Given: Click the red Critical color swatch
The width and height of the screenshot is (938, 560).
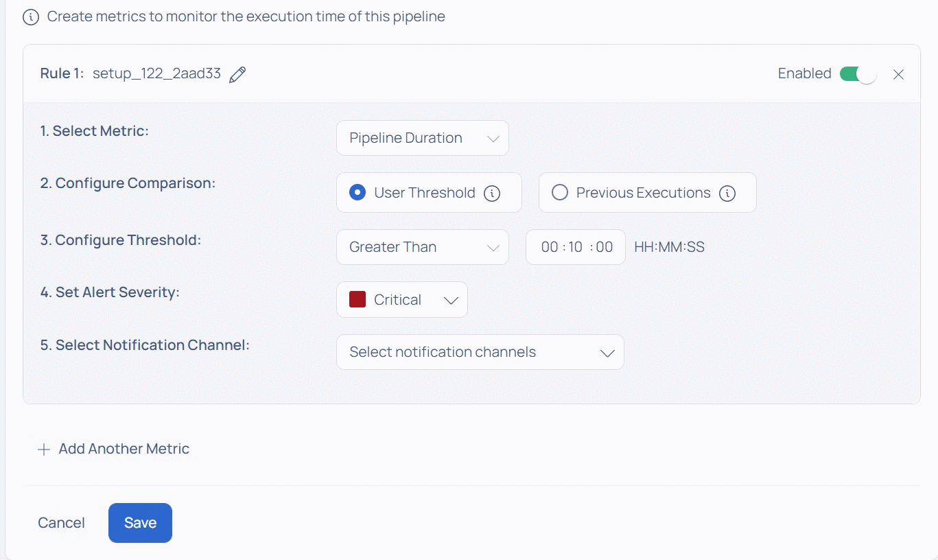Looking at the screenshot, I should (x=357, y=299).
